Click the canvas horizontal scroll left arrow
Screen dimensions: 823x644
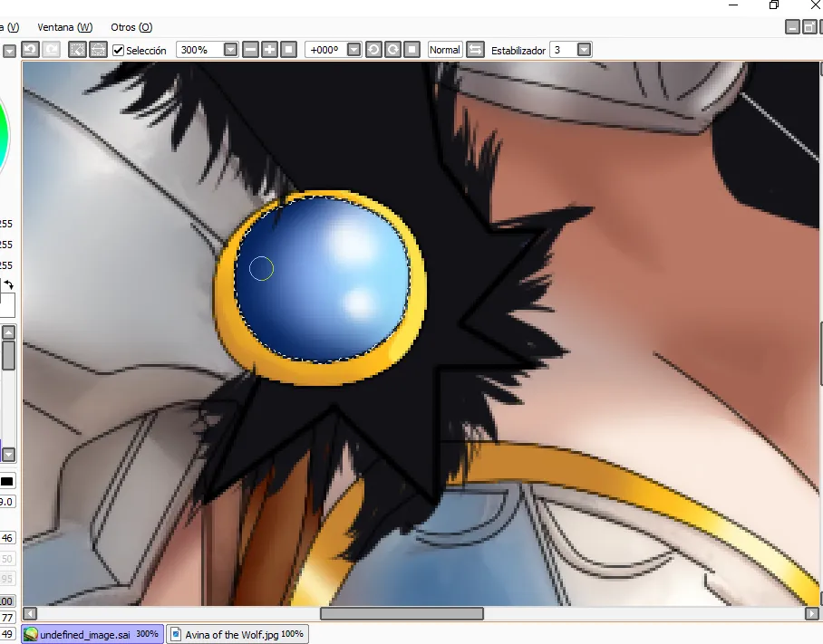click(30, 613)
